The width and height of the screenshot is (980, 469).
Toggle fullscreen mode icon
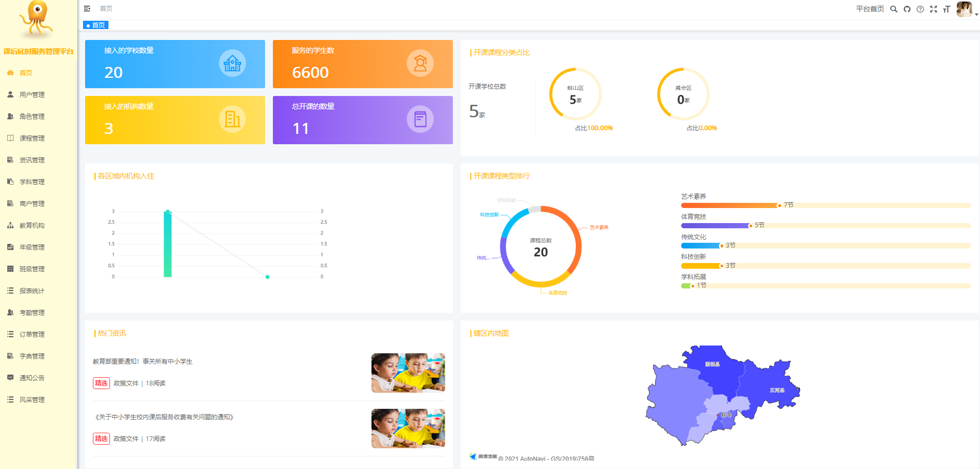tap(933, 9)
